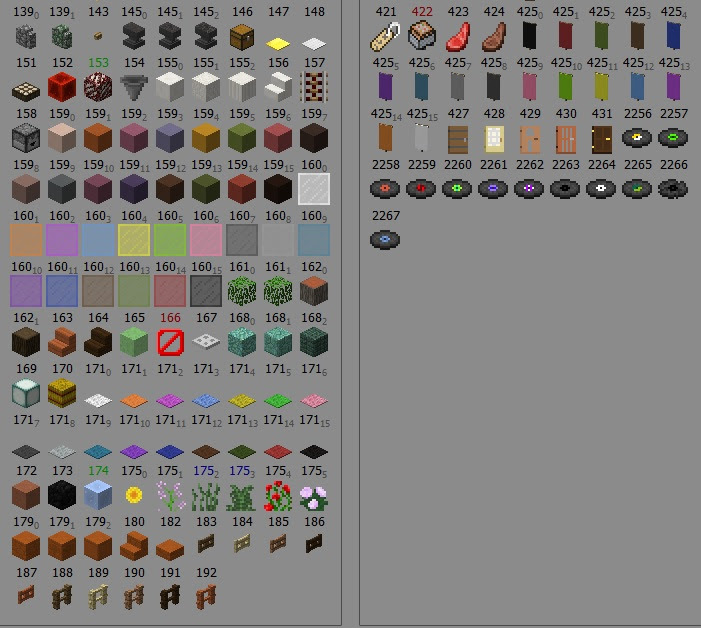
Task: Select the packed ice block 174
Action: point(98,495)
